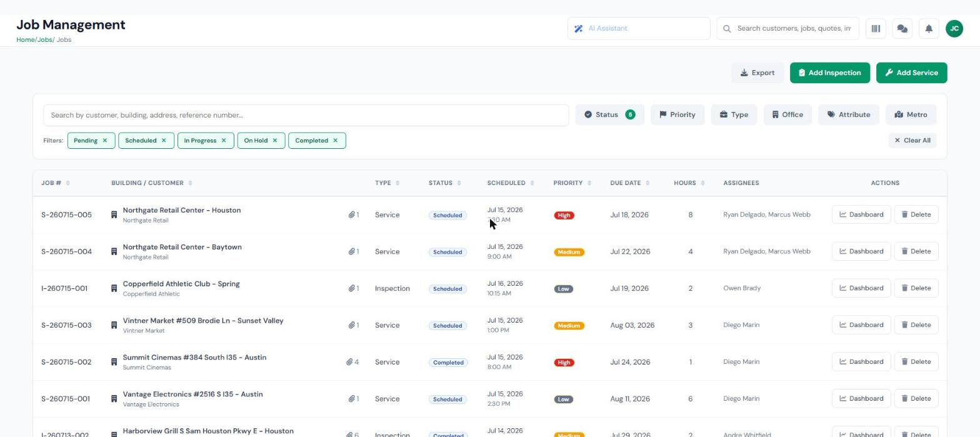The image size is (980, 437).
Task: Open the Status filter dropdown
Action: tap(609, 115)
